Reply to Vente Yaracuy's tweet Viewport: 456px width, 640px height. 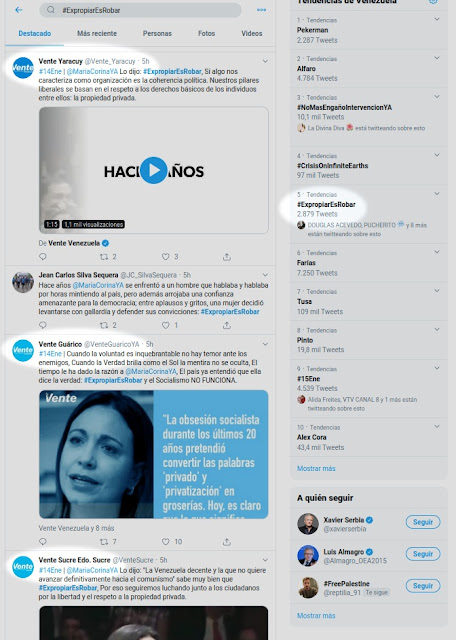pos(43,257)
